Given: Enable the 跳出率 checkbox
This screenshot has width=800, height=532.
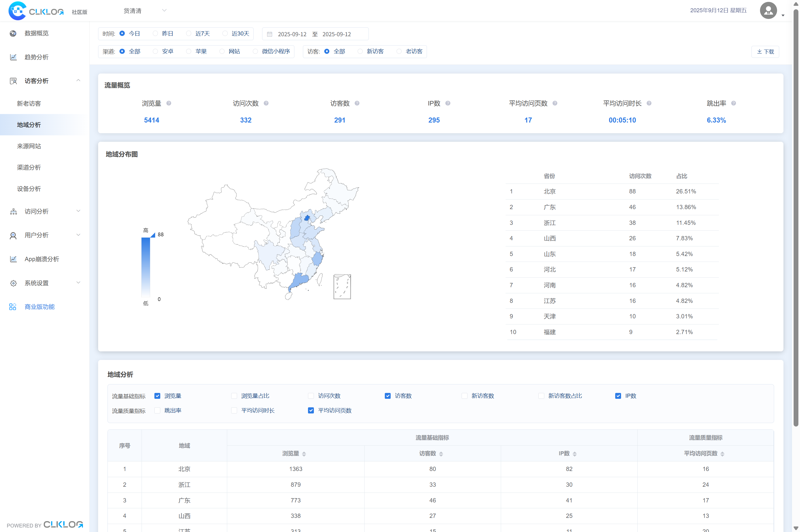Looking at the screenshot, I should [x=157, y=411].
